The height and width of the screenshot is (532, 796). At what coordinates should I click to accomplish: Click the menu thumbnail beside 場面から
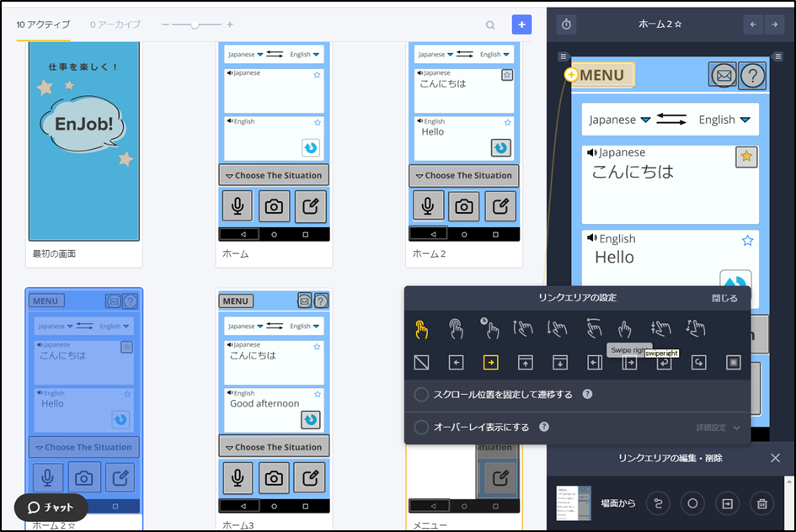tap(574, 503)
